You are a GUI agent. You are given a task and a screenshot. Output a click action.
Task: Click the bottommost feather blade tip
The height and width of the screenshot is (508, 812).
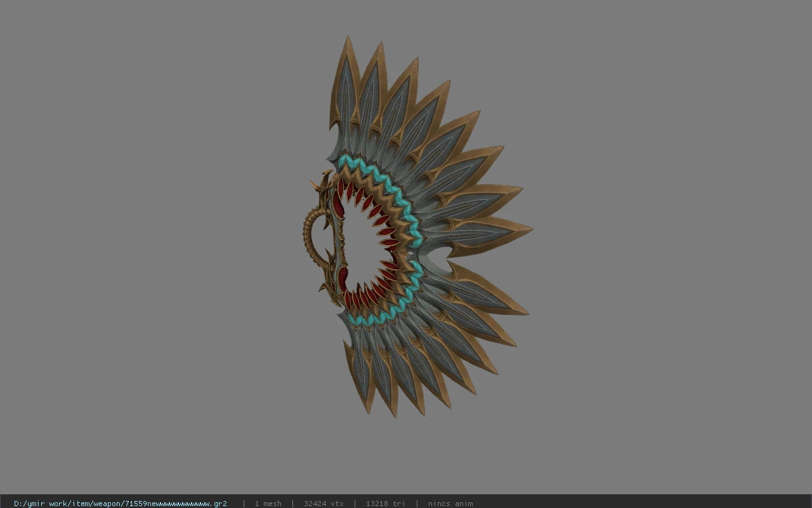pos(395,411)
